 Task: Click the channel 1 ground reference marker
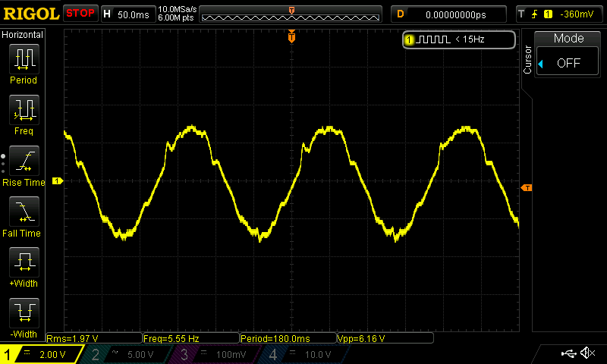pos(58,180)
